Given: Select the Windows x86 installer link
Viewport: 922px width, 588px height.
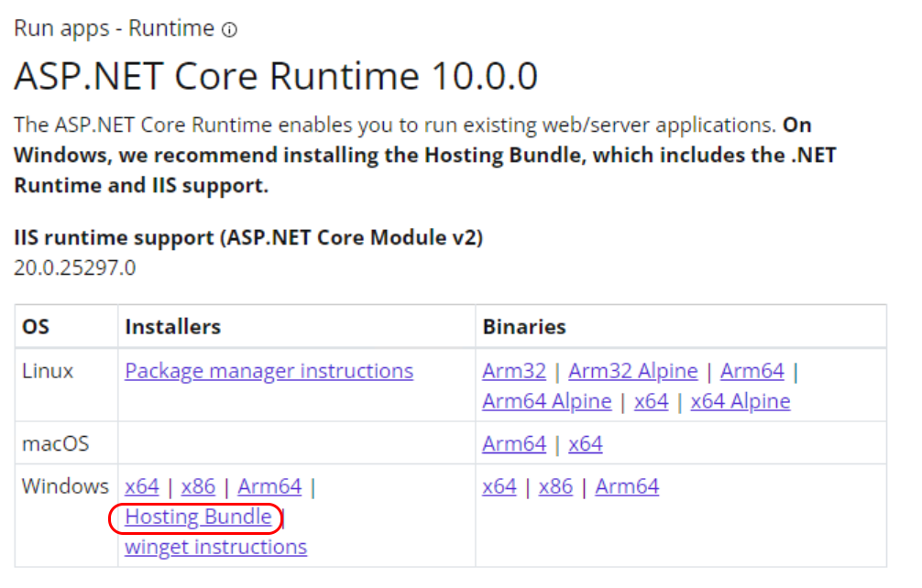Looking at the screenshot, I should 198,486.
